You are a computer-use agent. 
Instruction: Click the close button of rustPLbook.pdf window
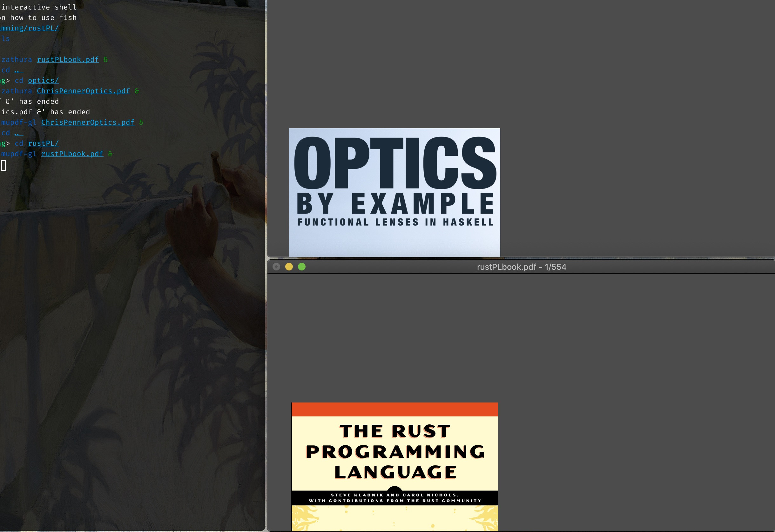(x=276, y=267)
